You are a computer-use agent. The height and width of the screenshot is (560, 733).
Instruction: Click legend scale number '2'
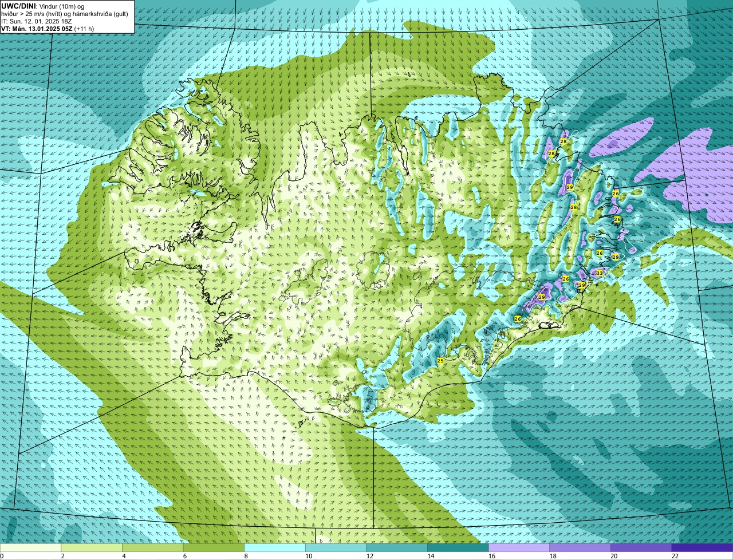tap(62, 556)
